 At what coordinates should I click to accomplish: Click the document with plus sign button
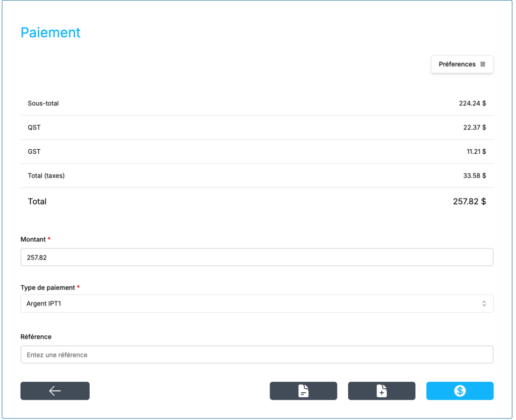point(381,391)
